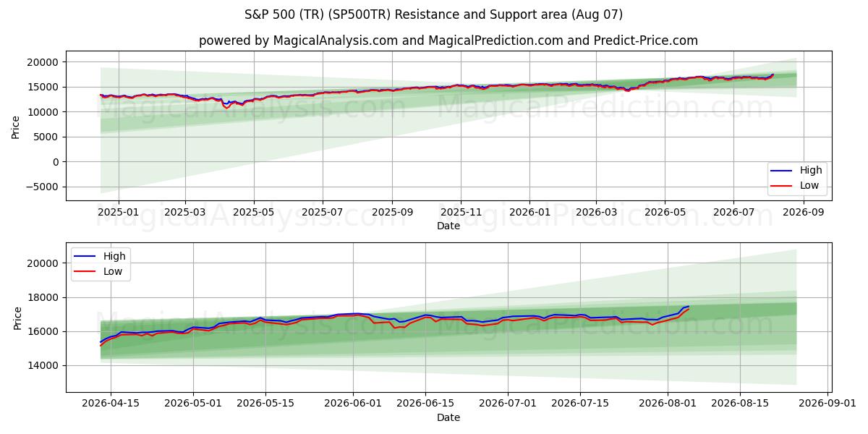
Task: Click the 2026-08-15 date label on bottom chart
Action: pos(739,404)
